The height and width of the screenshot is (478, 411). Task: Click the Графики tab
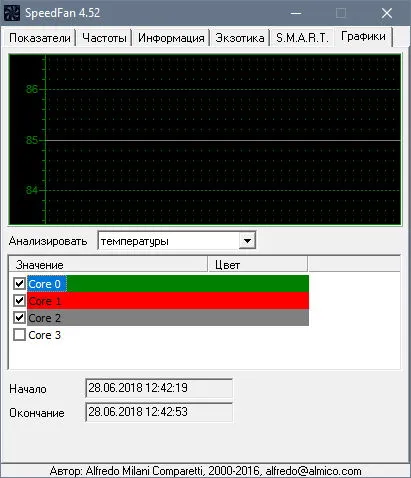click(363, 36)
